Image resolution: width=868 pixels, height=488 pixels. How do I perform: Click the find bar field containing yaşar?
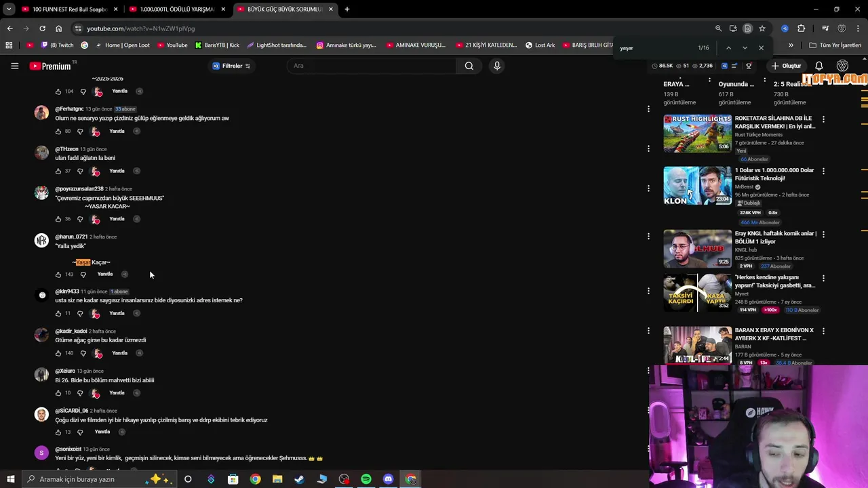(x=654, y=48)
